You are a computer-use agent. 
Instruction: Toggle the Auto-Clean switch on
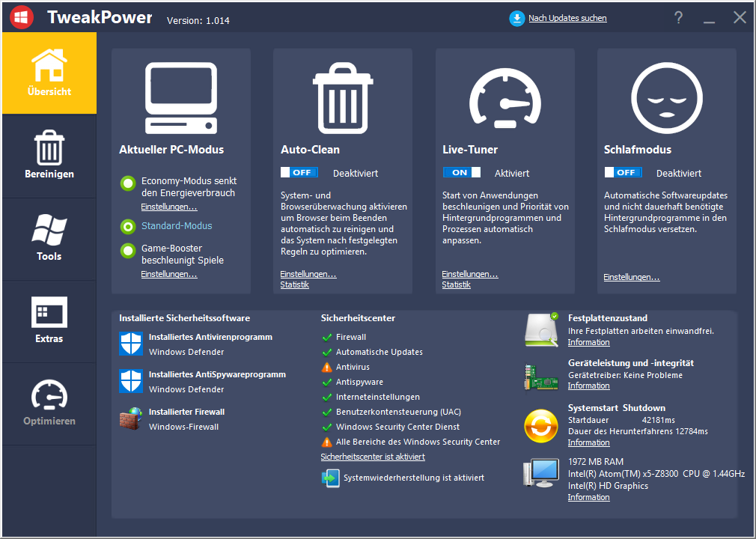coord(299,173)
